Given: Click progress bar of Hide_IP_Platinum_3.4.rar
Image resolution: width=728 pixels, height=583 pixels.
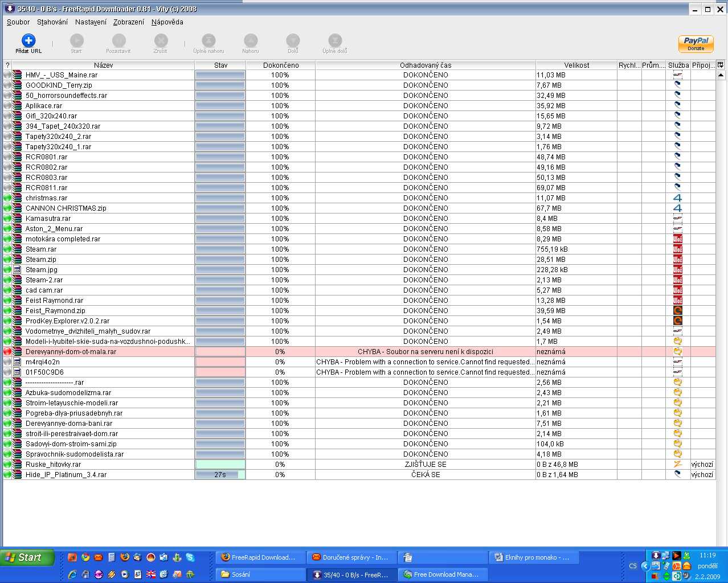Looking at the screenshot, I should point(220,475).
